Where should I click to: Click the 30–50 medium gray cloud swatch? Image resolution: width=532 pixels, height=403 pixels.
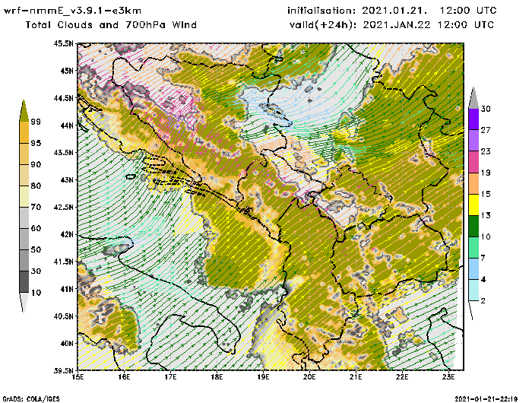pos(24,260)
